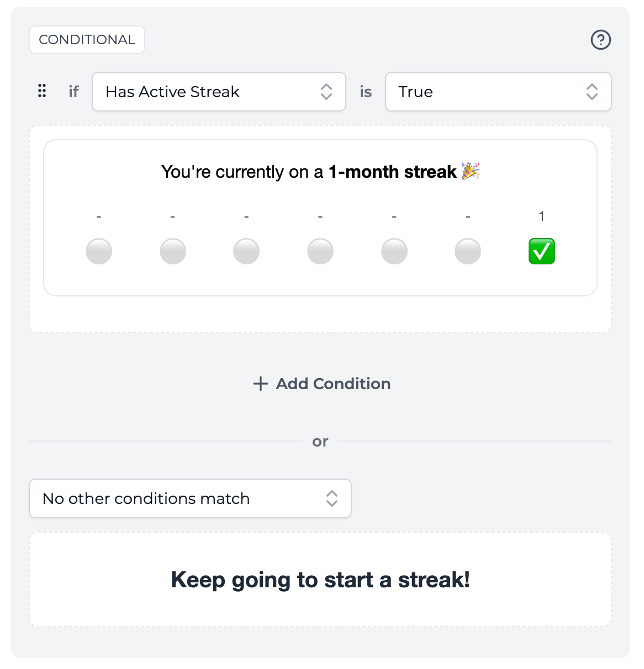
Task: Click the chevron on the True dropdown
Action: point(592,92)
